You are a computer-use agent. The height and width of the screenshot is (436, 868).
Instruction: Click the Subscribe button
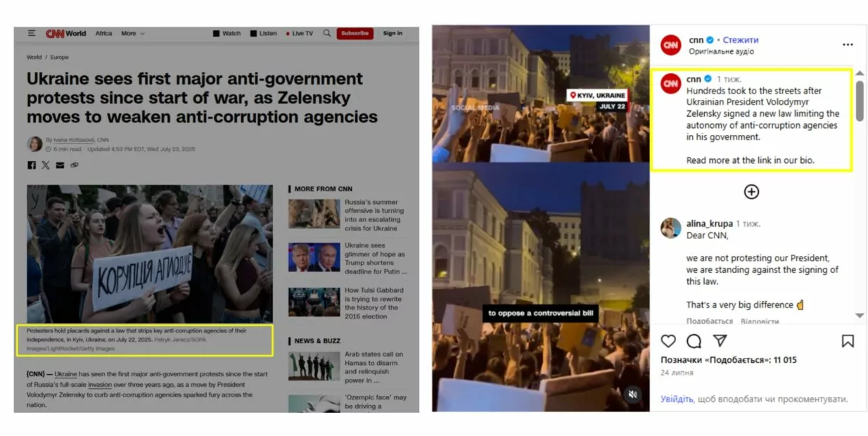pos(355,33)
